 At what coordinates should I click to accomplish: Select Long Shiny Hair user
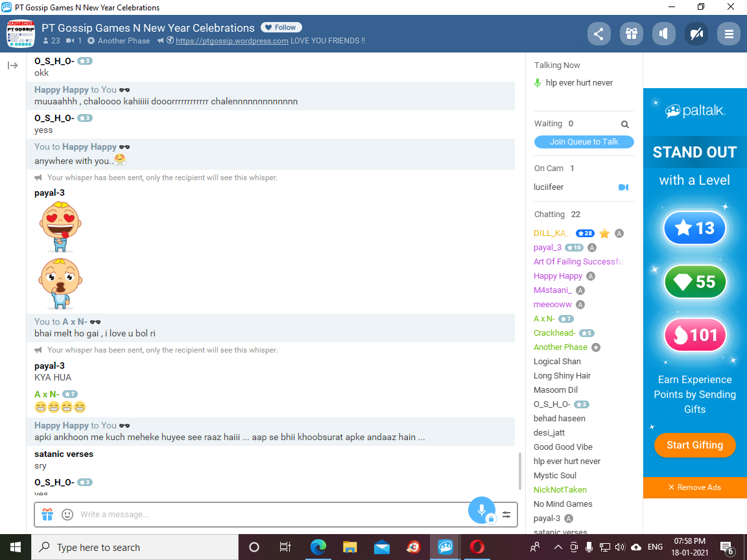(x=562, y=376)
